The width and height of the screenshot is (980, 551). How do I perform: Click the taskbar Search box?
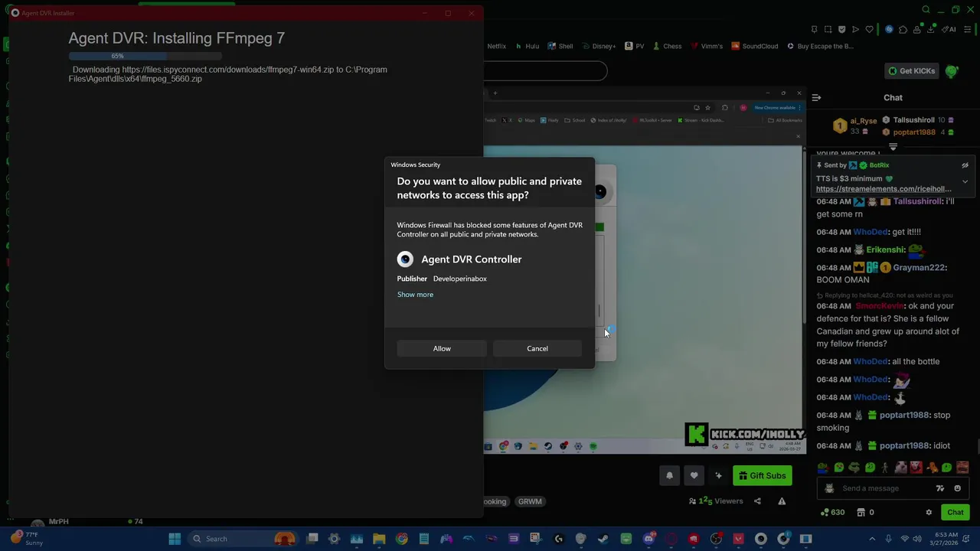[x=242, y=539]
